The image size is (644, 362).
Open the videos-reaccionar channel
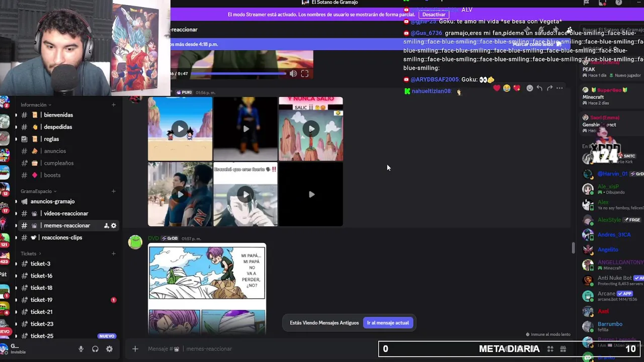[x=68, y=214]
